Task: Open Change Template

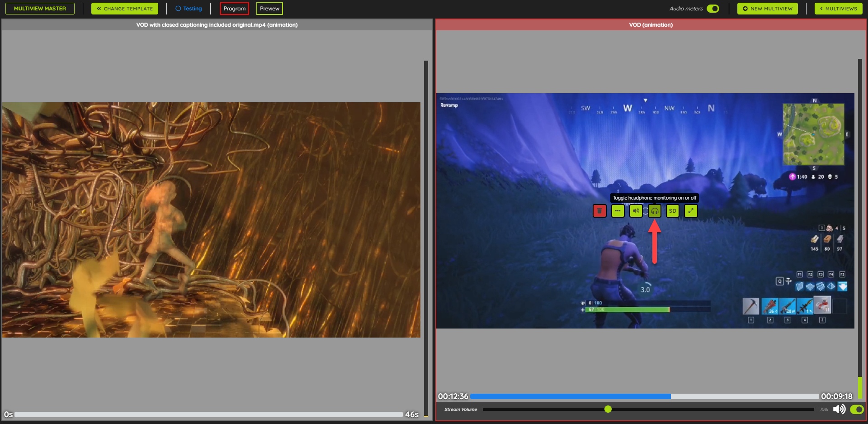Action: 125,9
